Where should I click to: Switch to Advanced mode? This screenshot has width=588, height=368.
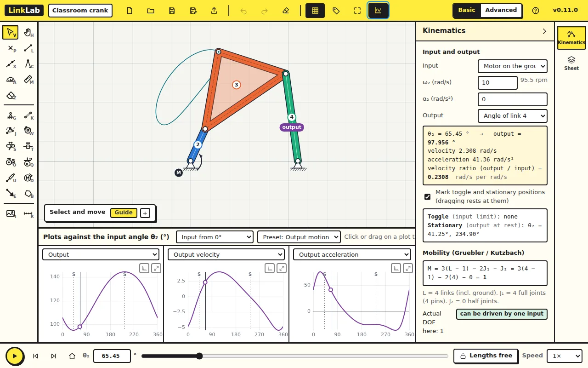click(x=501, y=10)
